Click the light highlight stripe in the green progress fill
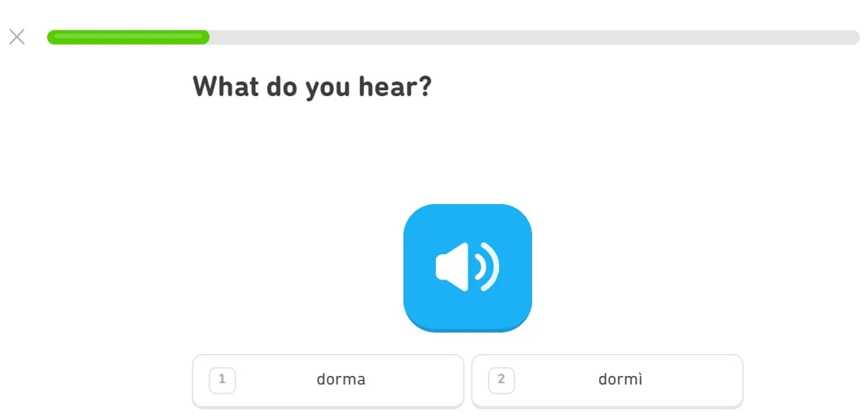 click(x=128, y=35)
